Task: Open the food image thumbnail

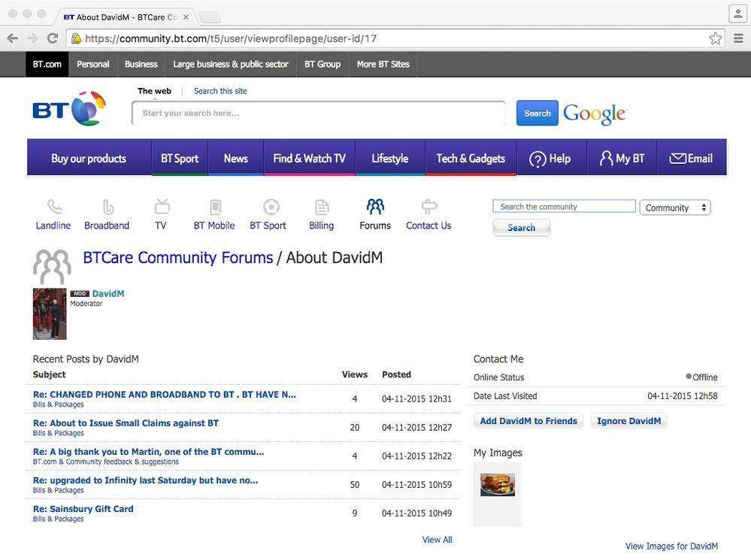Action: click(498, 485)
